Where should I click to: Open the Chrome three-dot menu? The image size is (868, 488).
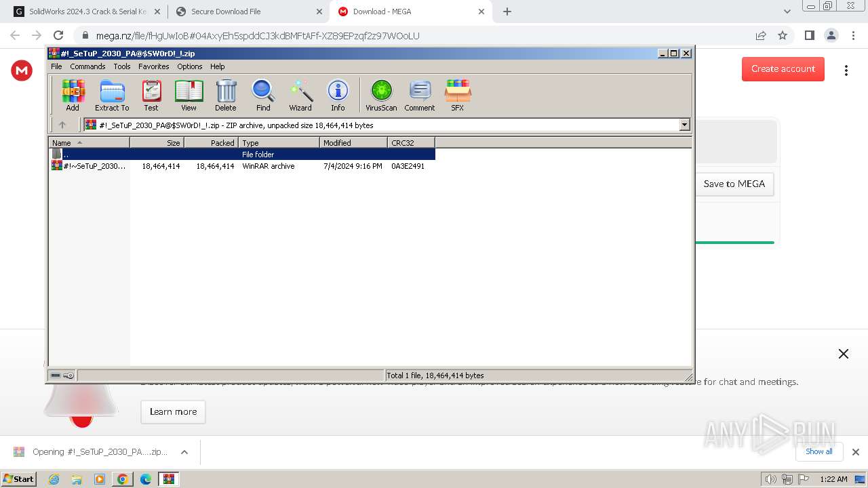point(852,35)
